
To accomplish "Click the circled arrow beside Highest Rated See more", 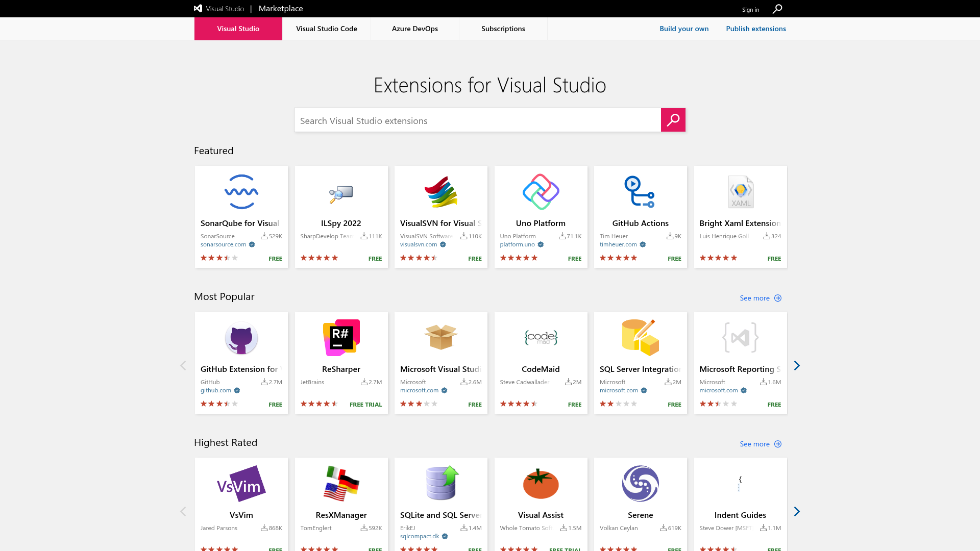I will click(778, 444).
